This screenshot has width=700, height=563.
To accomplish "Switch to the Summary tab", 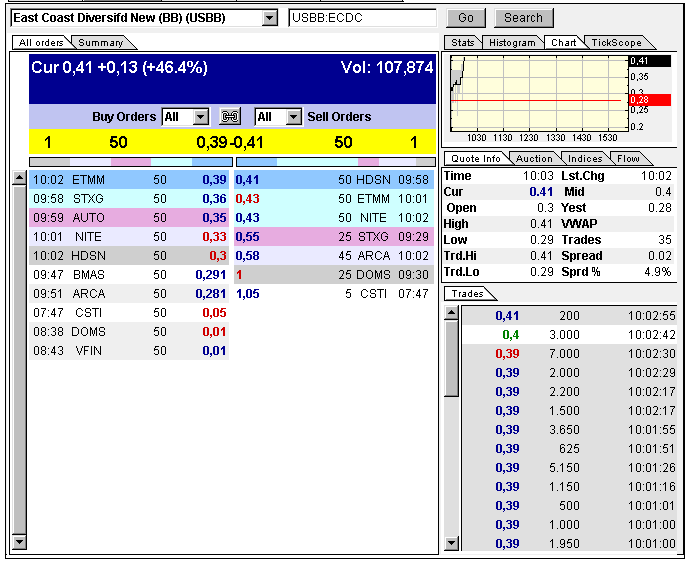I will 101,43.
